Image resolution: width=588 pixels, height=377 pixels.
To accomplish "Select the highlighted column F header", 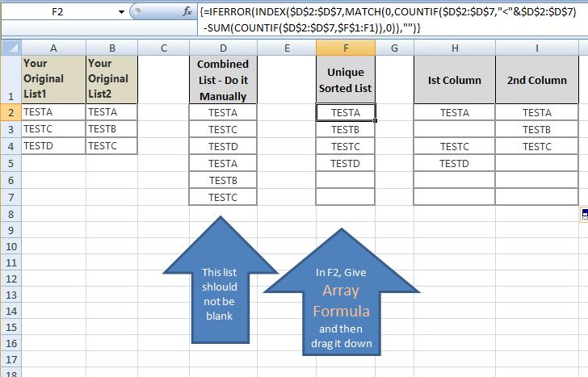I will (x=346, y=48).
